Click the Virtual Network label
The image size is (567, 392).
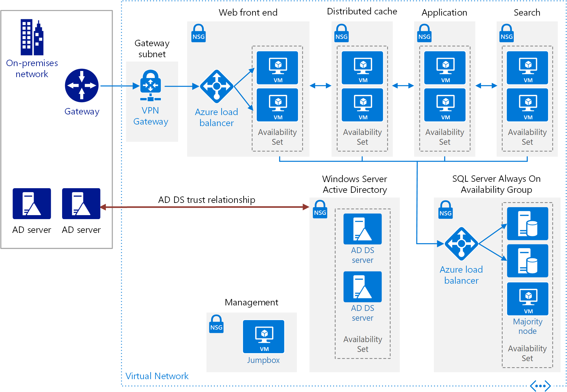point(157,376)
